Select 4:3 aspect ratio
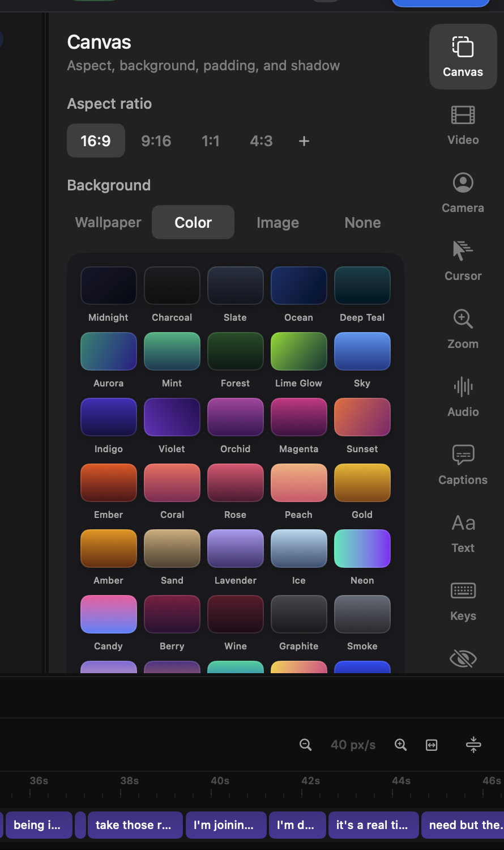504x850 pixels. (x=261, y=141)
